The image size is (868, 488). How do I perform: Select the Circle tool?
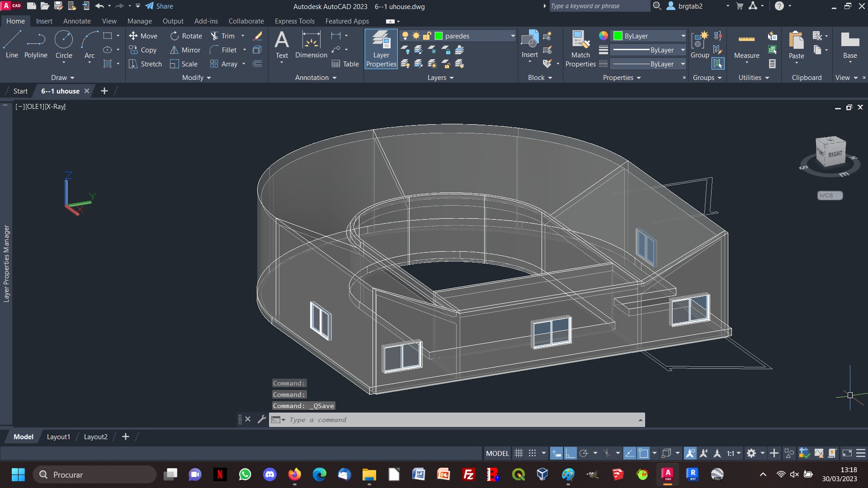64,45
